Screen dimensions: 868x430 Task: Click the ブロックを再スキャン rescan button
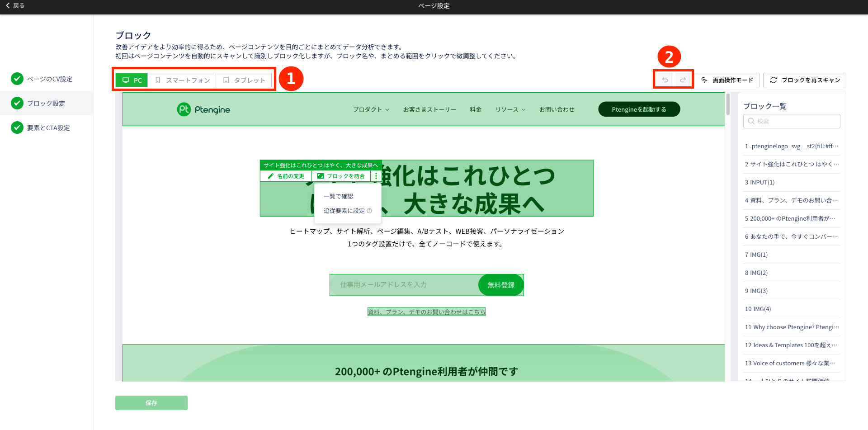tap(804, 80)
